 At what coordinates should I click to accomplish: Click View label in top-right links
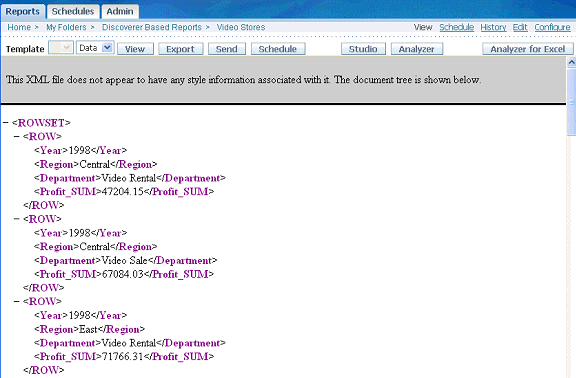(423, 27)
